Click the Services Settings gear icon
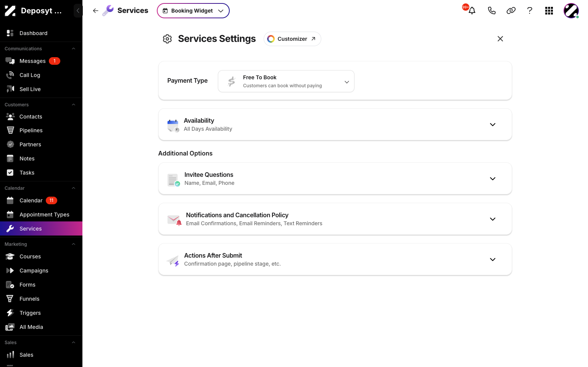 [x=167, y=39]
